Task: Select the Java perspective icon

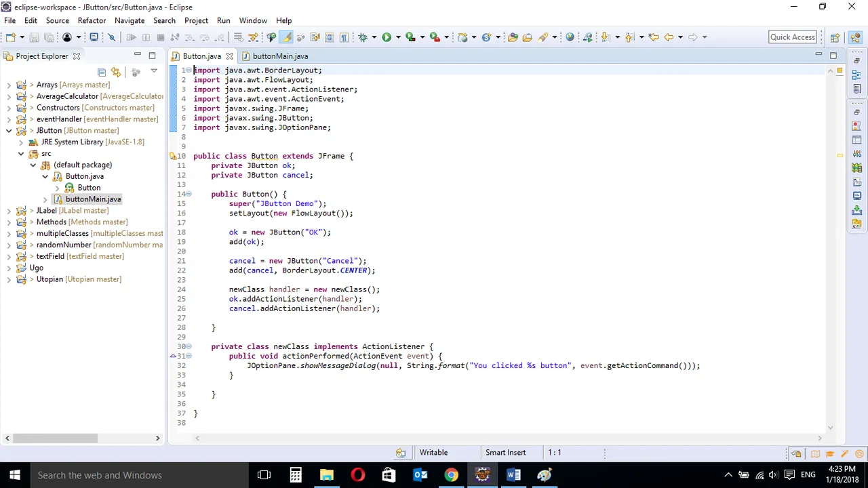Action: click(855, 38)
